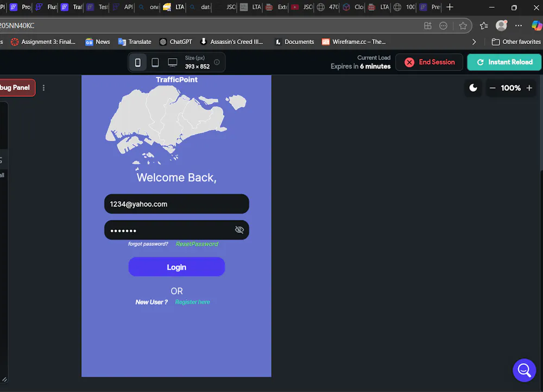This screenshot has width=543, height=392.
Task: Open the ChatGPT bookmark
Action: pos(176,42)
